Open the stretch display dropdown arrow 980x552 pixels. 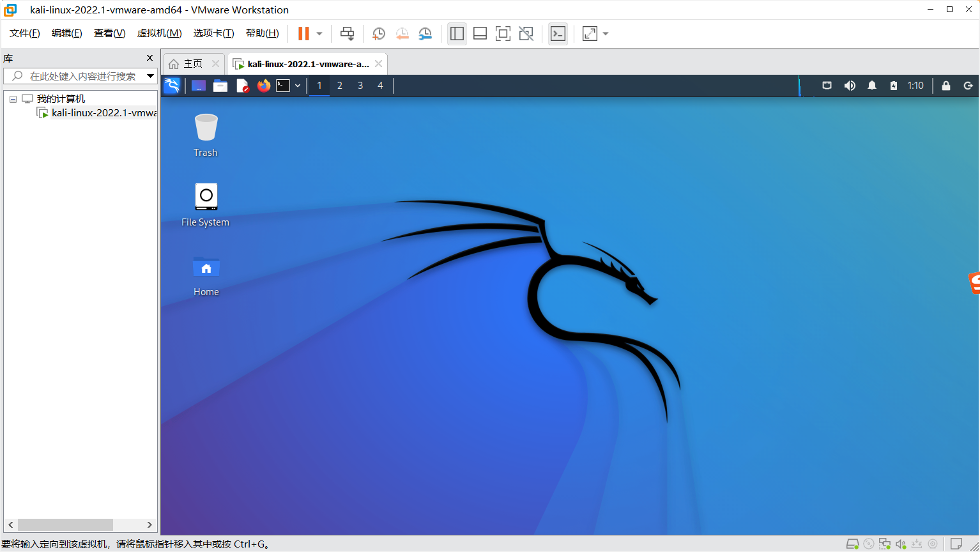[x=606, y=34]
